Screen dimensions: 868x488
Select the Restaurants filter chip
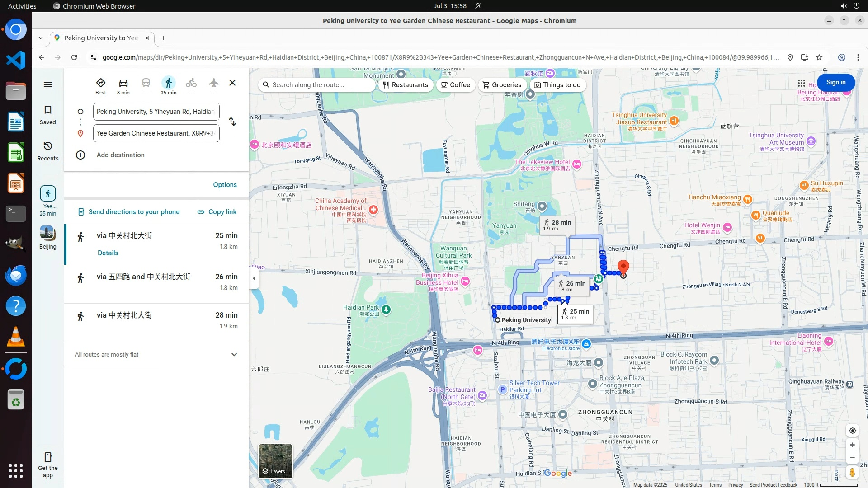tap(406, 85)
